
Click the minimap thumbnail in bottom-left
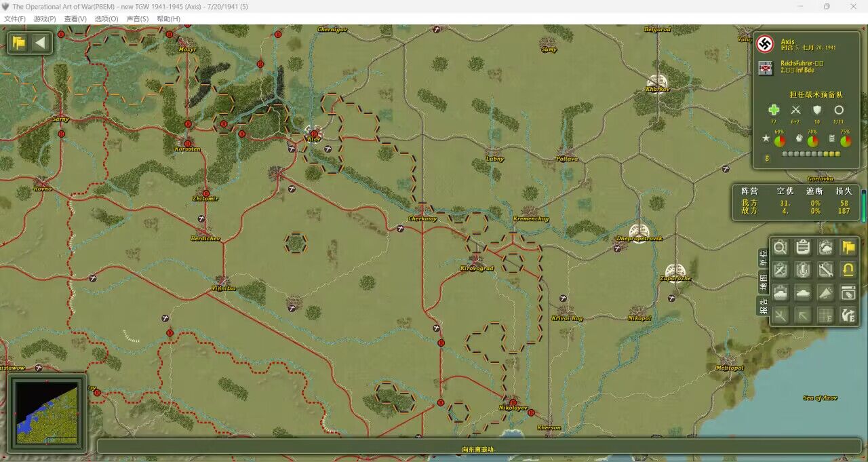tap(47, 413)
